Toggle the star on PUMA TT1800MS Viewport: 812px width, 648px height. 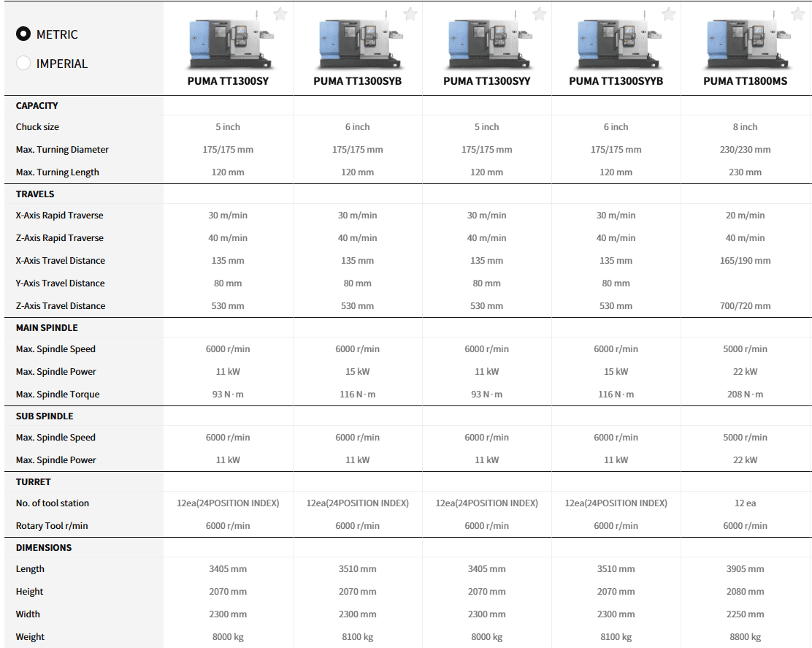(797, 14)
